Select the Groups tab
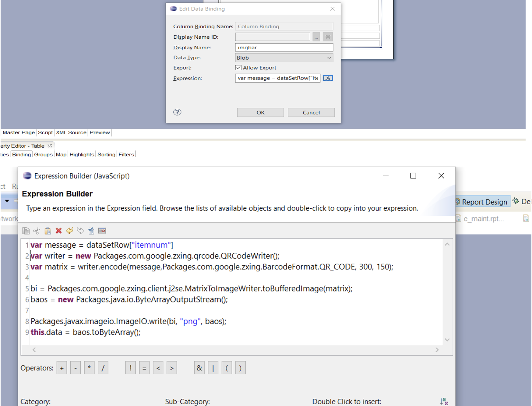 pyautogui.click(x=43, y=154)
